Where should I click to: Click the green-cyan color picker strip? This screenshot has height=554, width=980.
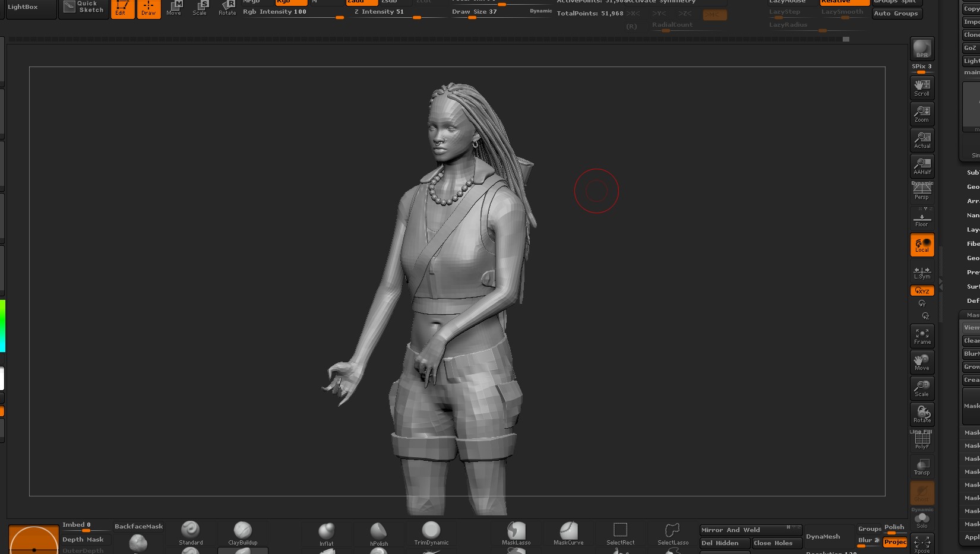(2, 326)
